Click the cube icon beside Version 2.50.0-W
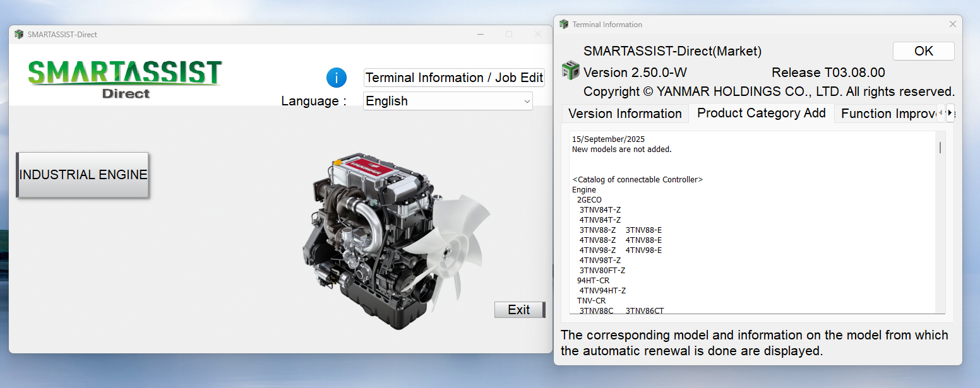Image resolution: width=980 pixels, height=388 pixels. (570, 71)
